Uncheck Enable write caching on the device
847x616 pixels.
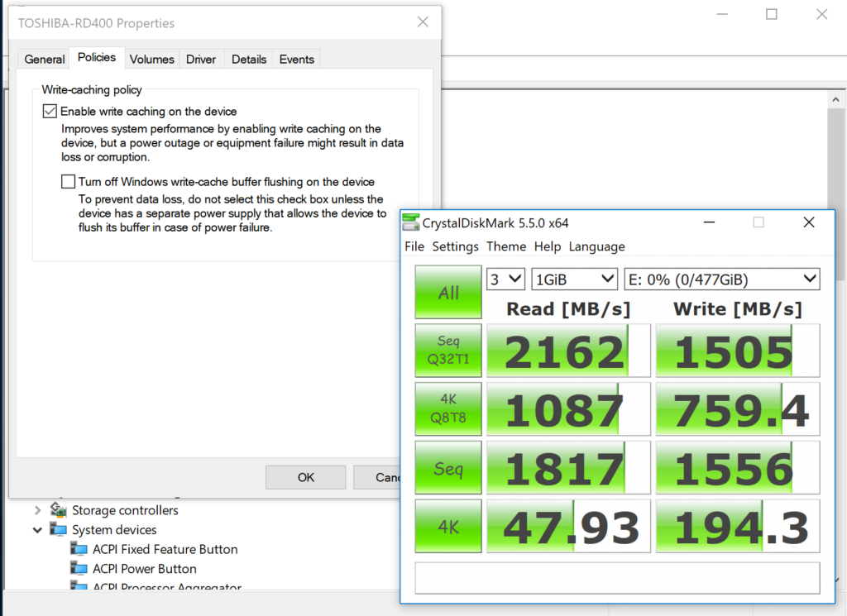[x=50, y=110]
